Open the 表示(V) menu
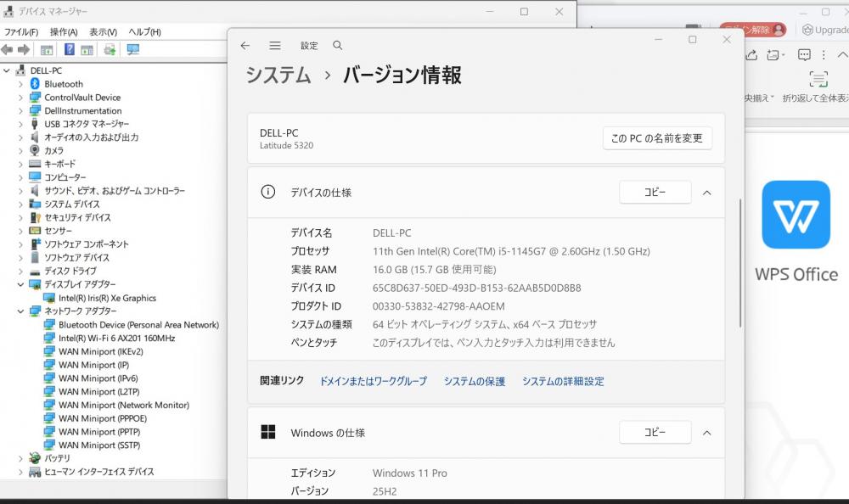 coord(103,31)
